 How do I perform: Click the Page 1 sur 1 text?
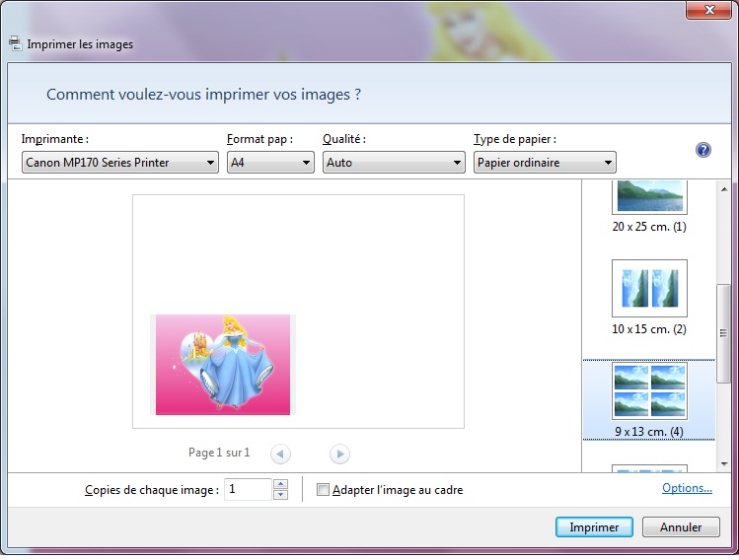click(219, 453)
